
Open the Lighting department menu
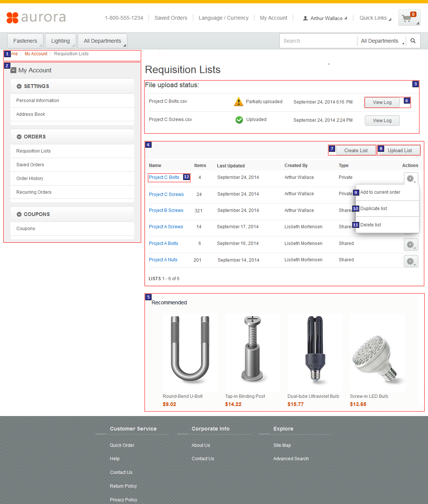point(60,41)
